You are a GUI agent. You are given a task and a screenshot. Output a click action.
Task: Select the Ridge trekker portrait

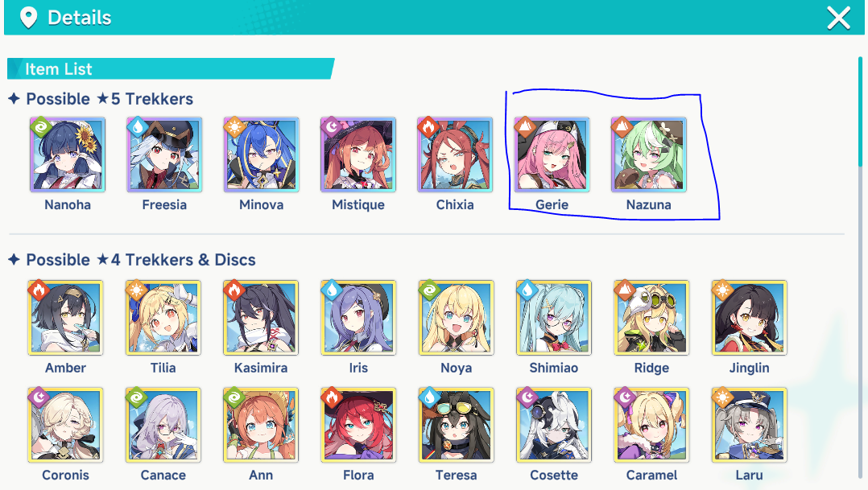[651, 318]
